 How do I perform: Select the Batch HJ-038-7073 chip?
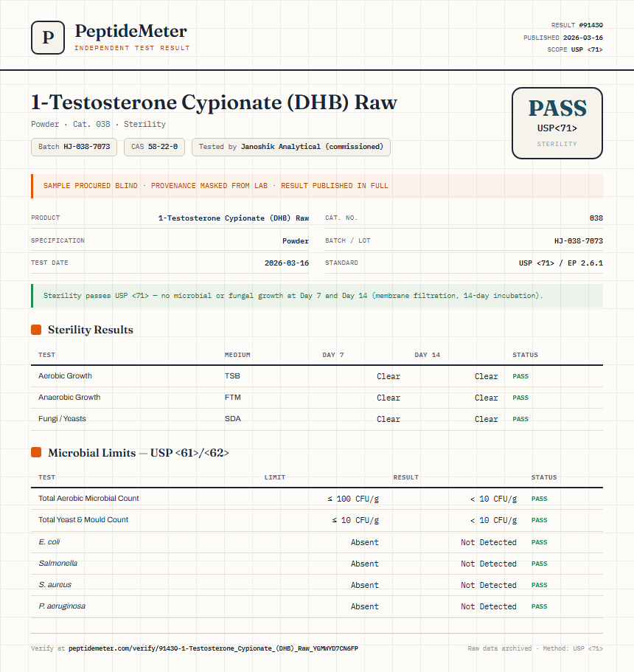tap(74, 147)
